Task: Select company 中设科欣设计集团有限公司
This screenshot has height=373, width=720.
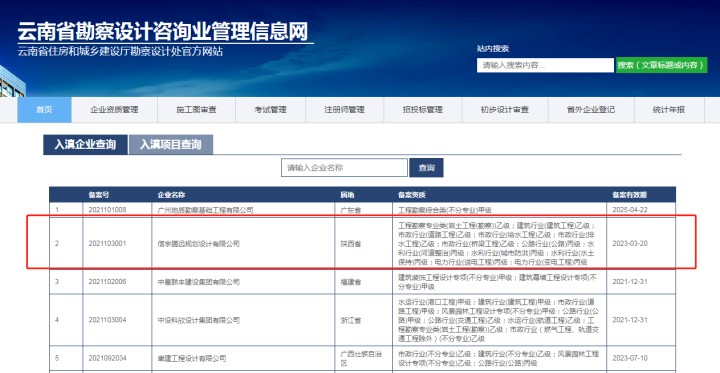Action: [198, 320]
